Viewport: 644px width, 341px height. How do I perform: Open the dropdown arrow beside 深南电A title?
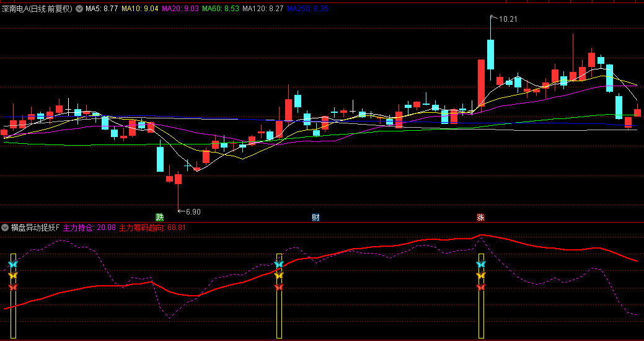click(x=79, y=9)
